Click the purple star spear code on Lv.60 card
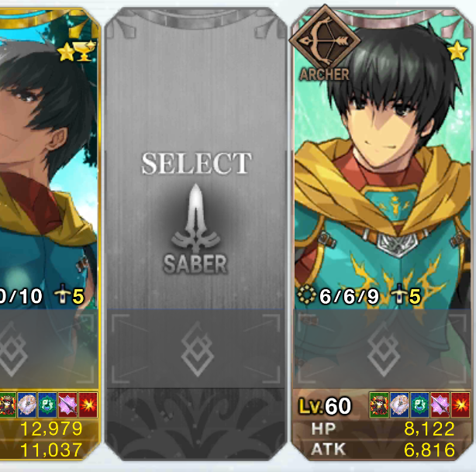This screenshot has width=476, height=472. [440, 405]
